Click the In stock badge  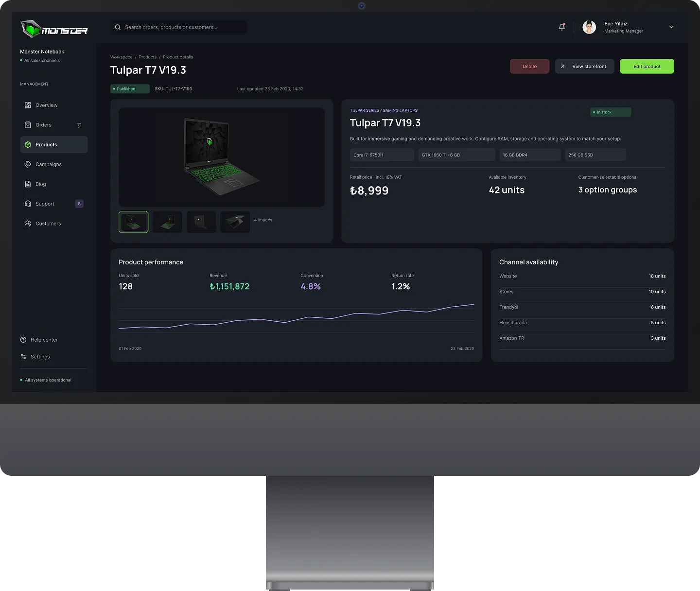click(611, 112)
